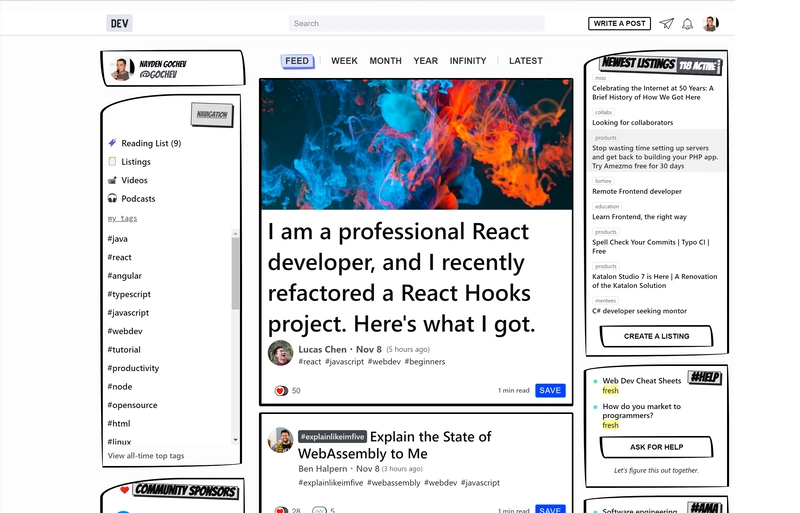This screenshot has height=513, width=800.
Task: Click the ASK FOR HELP button
Action: [656, 447]
